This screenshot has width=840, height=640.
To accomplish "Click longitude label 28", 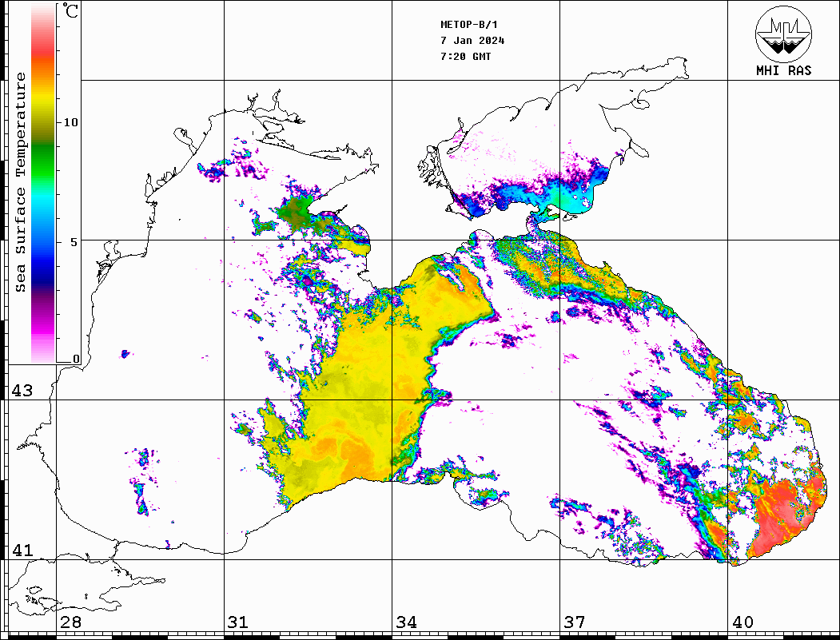I will pos(70,622).
